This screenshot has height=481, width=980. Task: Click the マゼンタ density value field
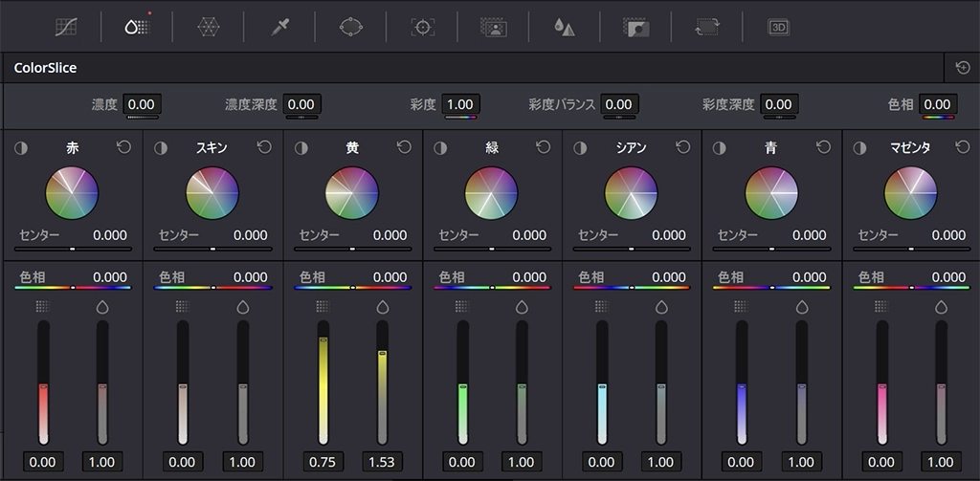(881, 462)
